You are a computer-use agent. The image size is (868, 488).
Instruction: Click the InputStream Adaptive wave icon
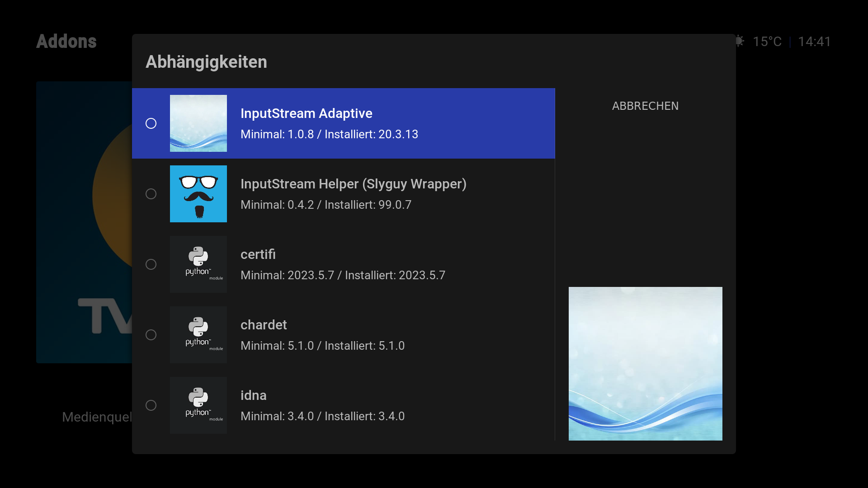(198, 123)
